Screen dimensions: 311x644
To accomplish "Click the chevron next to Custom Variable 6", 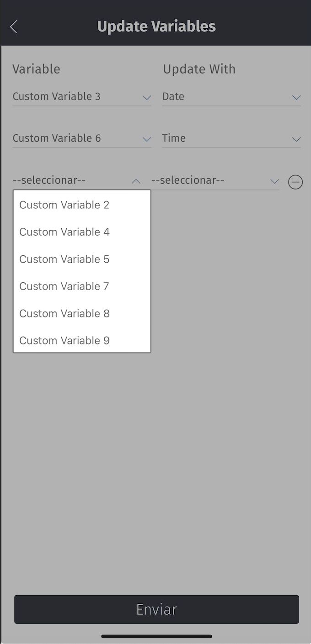I will 146,139.
